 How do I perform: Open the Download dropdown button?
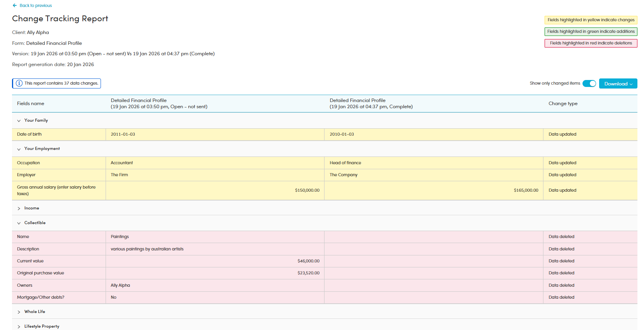pos(617,84)
